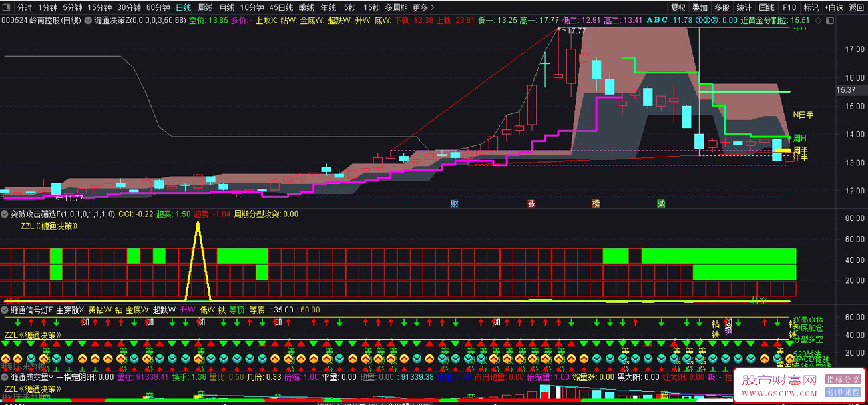Switch to the 分时 chart tab
Viewport: 868px width, 405px height.
pos(24,8)
